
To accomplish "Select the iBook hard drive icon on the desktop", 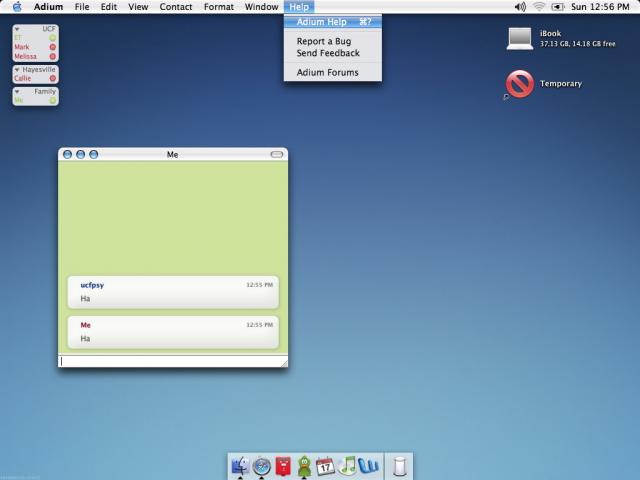I will pos(520,39).
